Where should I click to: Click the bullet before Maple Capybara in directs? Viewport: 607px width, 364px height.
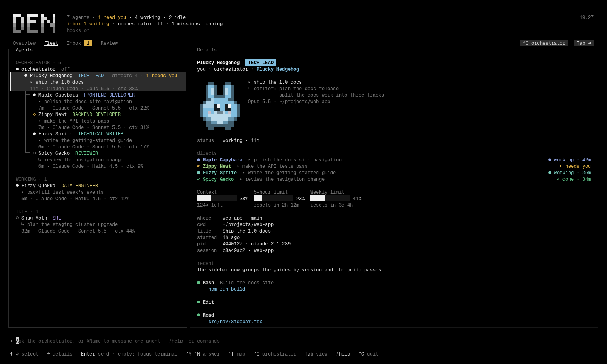[x=198, y=160]
